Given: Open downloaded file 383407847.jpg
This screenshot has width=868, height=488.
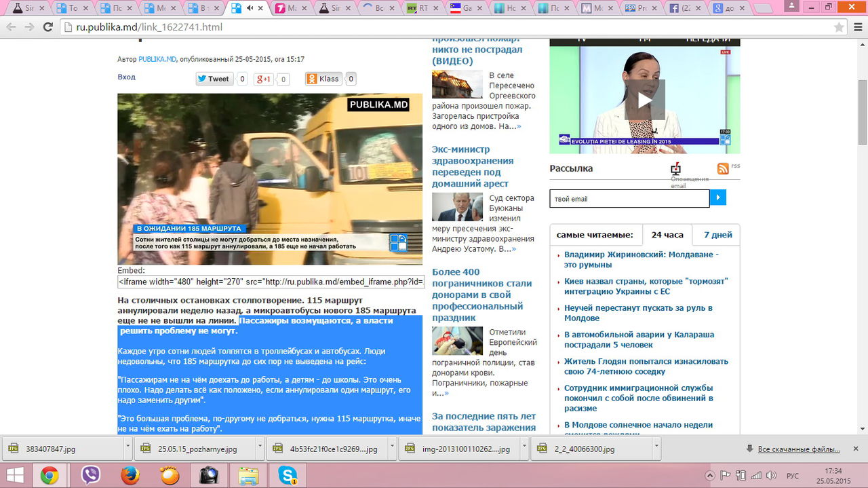Looking at the screenshot, I should 62,449.
